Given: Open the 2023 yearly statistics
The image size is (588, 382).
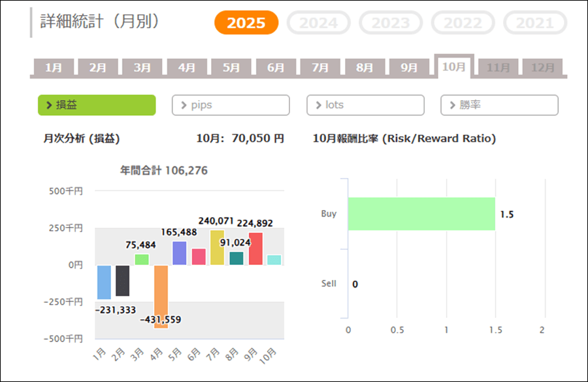Looking at the screenshot, I should 391,24.
